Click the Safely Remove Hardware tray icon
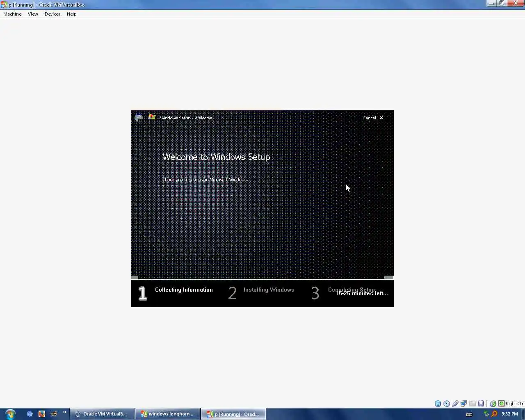Image resolution: width=525 pixels, height=420 pixels. click(x=486, y=414)
